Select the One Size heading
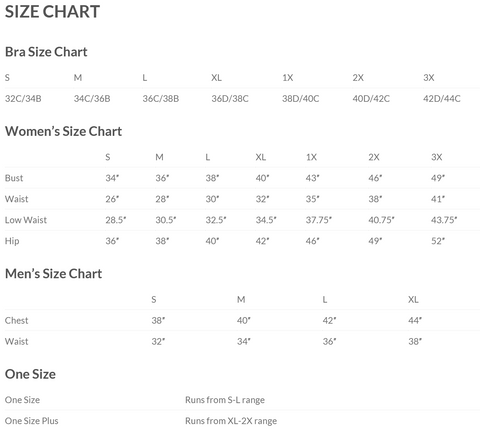The height and width of the screenshot is (443, 480). [30, 374]
